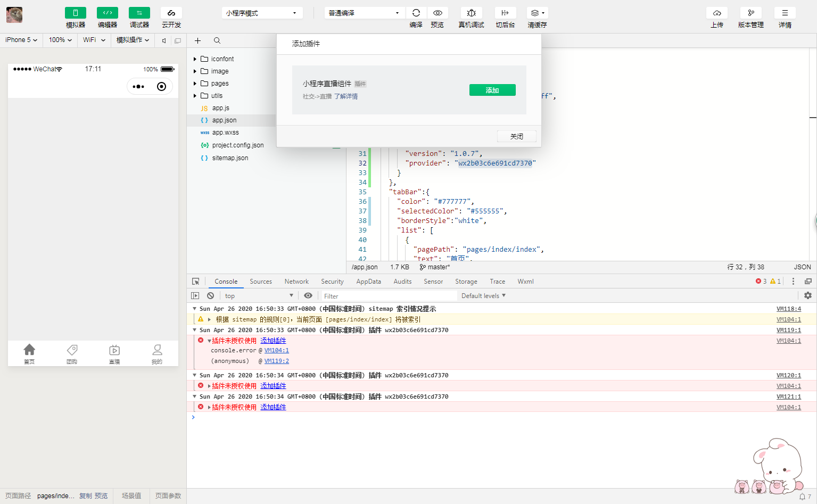Image resolution: width=817 pixels, height=504 pixels.
Task: Open the WiFi network dropdown
Action: (94, 40)
